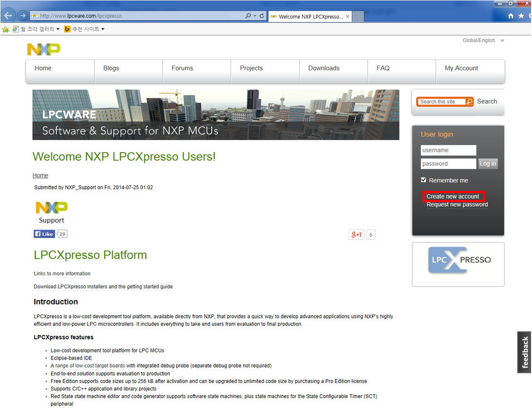532x413 pixels.
Task: Open the Favorites star icon
Action: [521, 16]
